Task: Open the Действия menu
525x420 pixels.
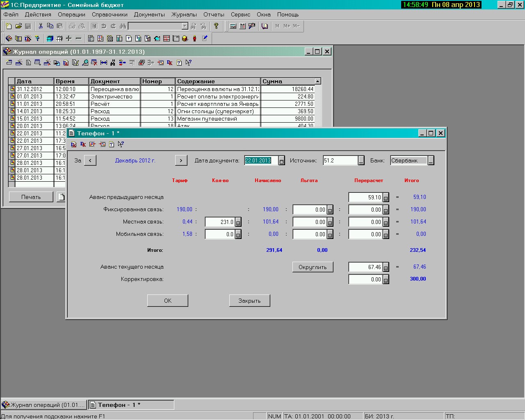Action: [x=38, y=14]
